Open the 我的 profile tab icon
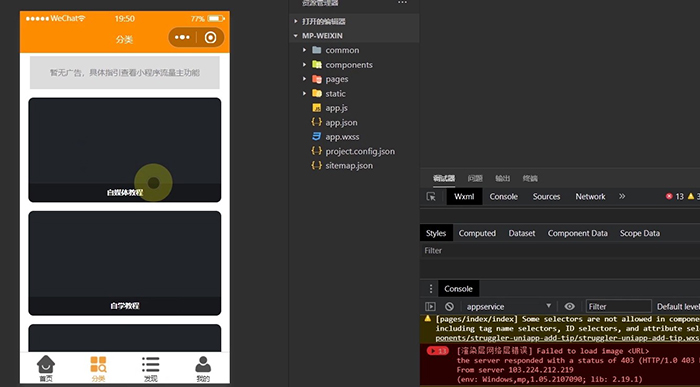Screen dimensions: 700x387 pyautogui.click(x=203, y=364)
